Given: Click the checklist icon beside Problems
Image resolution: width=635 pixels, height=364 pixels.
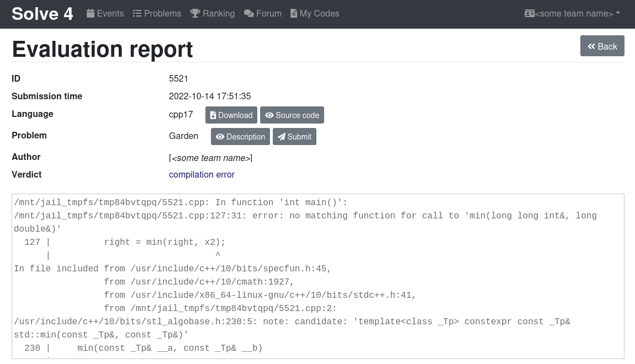Looking at the screenshot, I should pos(137,13).
